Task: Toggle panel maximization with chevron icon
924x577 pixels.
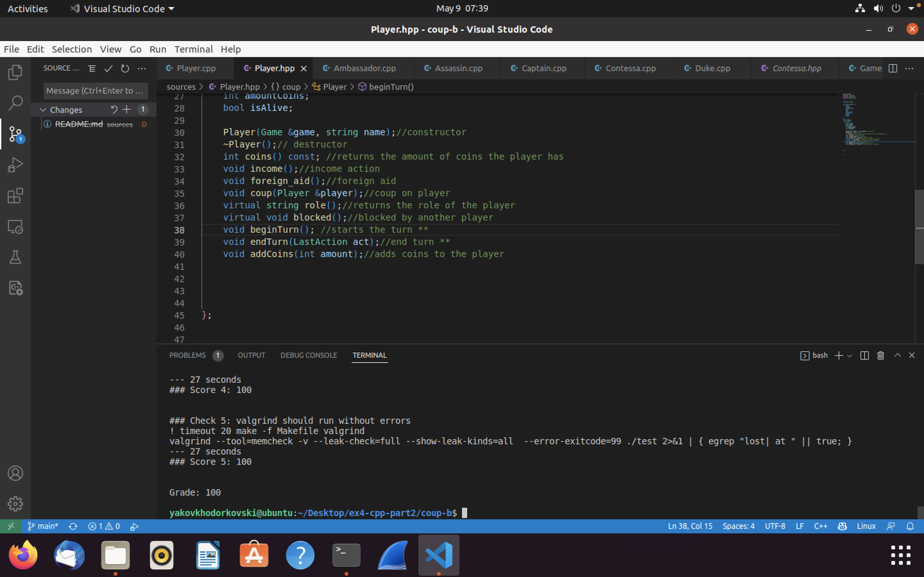Action: [x=897, y=355]
